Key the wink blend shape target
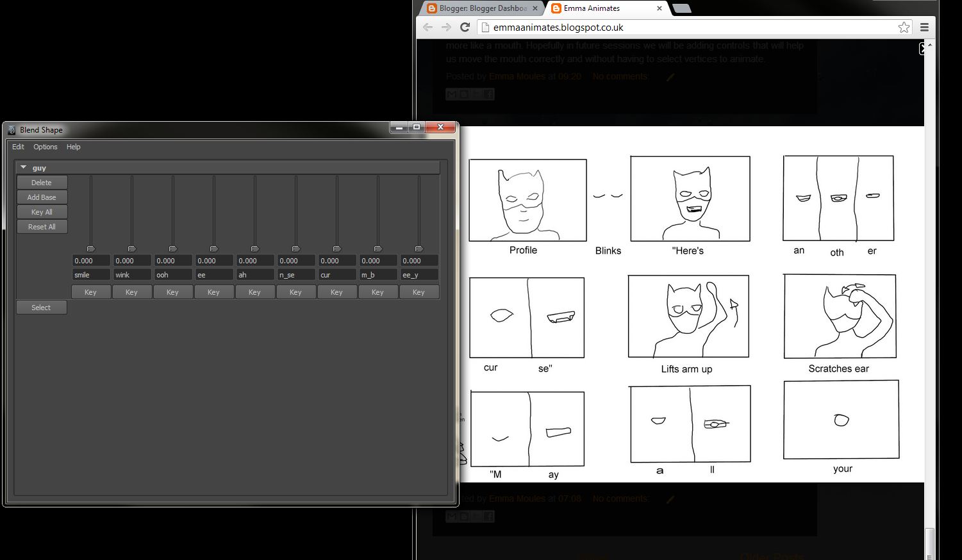Image resolution: width=962 pixels, height=560 pixels. 132,292
